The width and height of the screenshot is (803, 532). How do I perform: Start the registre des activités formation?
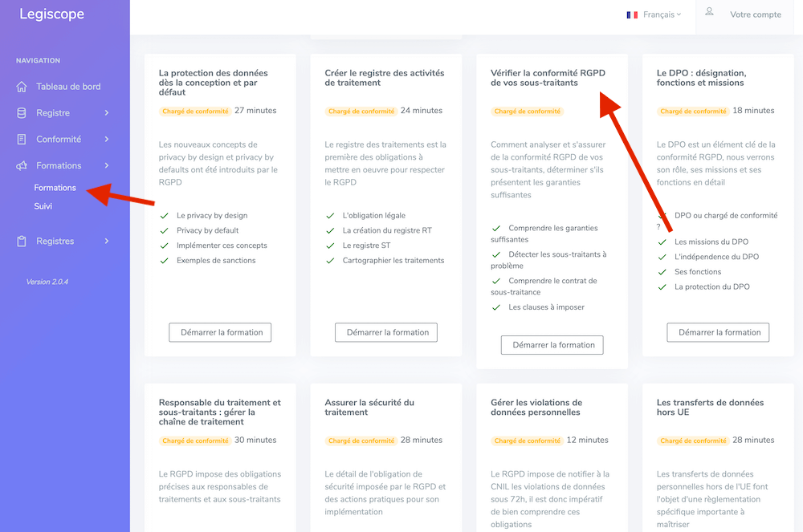coord(386,332)
